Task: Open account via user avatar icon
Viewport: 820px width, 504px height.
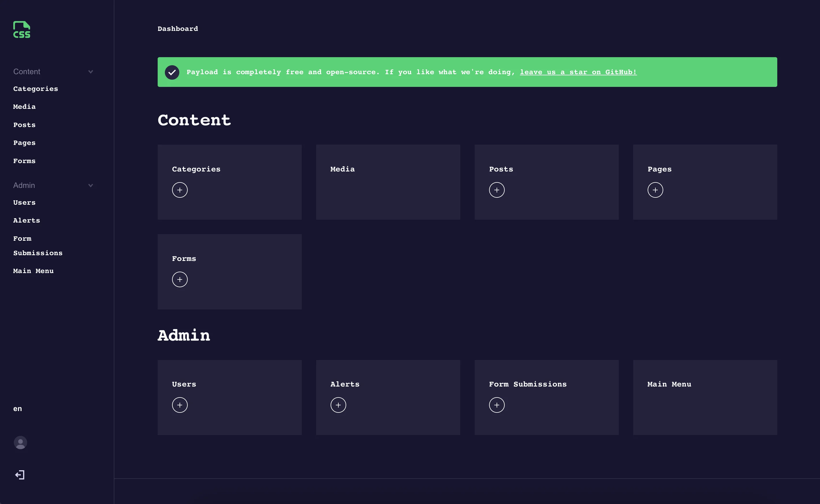Action: pyautogui.click(x=20, y=443)
